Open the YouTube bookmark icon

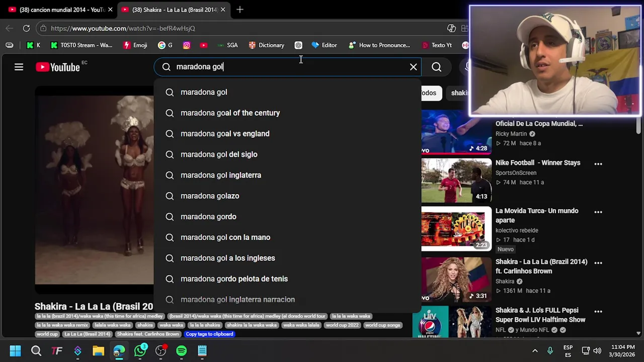203,45
